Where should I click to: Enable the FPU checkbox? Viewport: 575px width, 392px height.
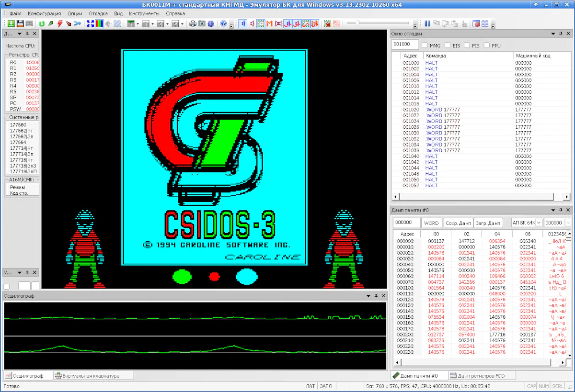click(x=487, y=45)
